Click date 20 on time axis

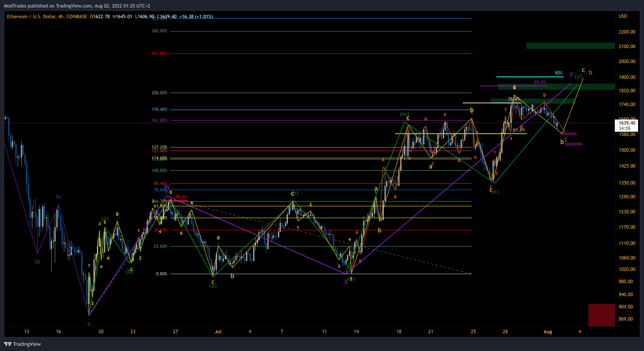coord(101,332)
